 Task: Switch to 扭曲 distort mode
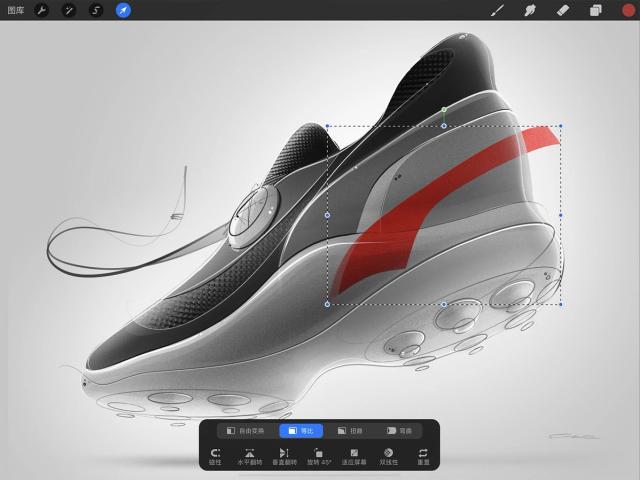[x=350, y=431]
